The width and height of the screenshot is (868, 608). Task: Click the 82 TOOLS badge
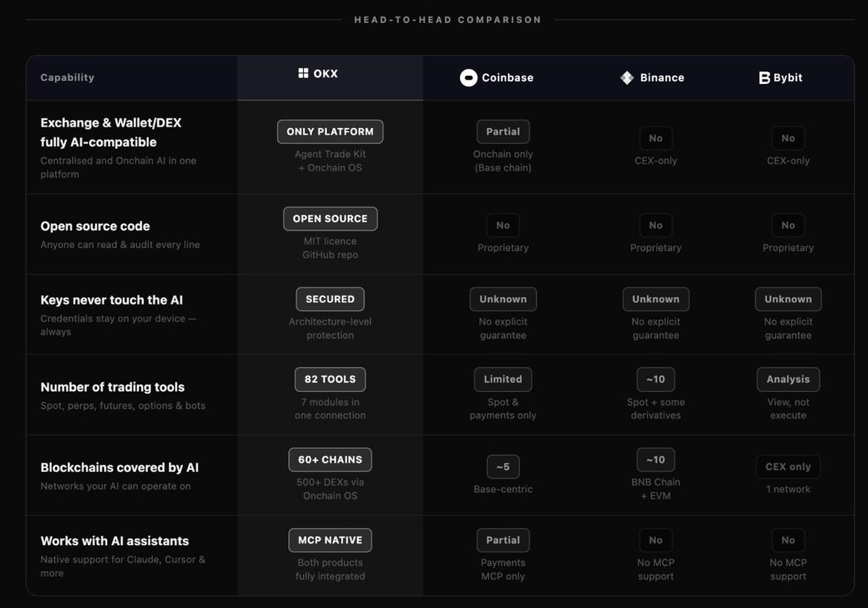[330, 379]
